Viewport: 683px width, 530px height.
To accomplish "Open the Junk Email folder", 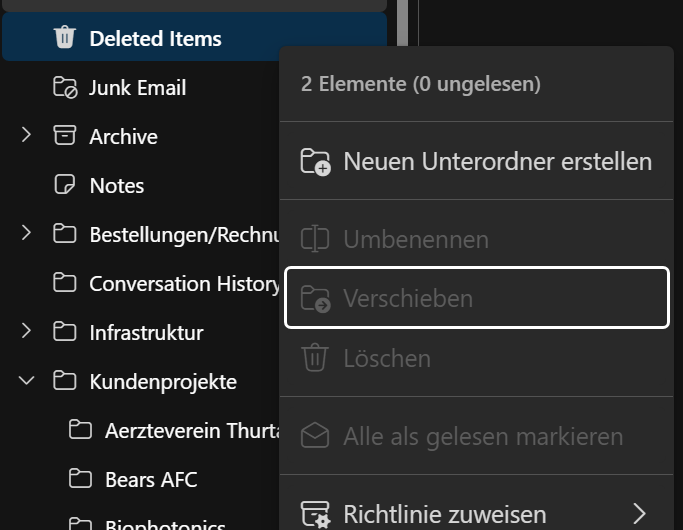I will (138, 88).
